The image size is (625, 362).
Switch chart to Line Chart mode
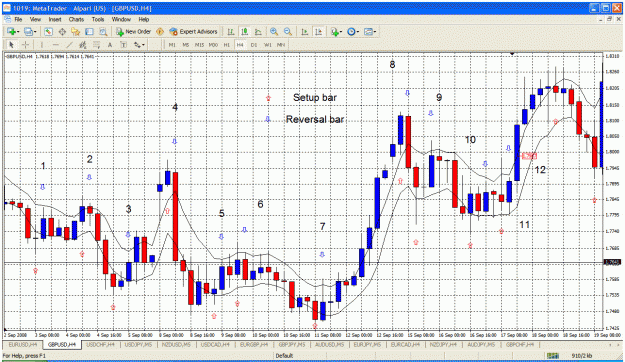258,32
